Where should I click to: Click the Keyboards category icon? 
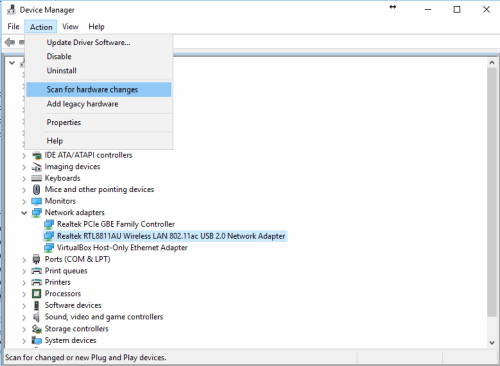pyautogui.click(x=36, y=178)
